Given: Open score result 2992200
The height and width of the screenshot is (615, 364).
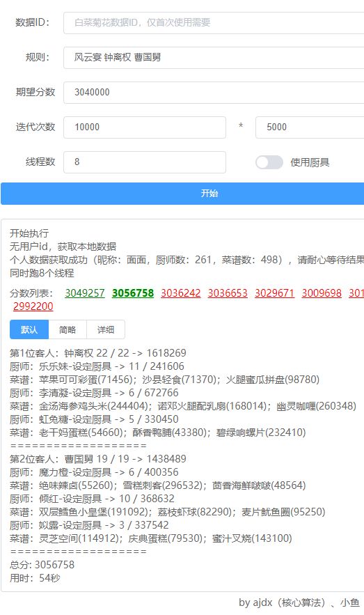Looking at the screenshot, I should click(33, 306).
